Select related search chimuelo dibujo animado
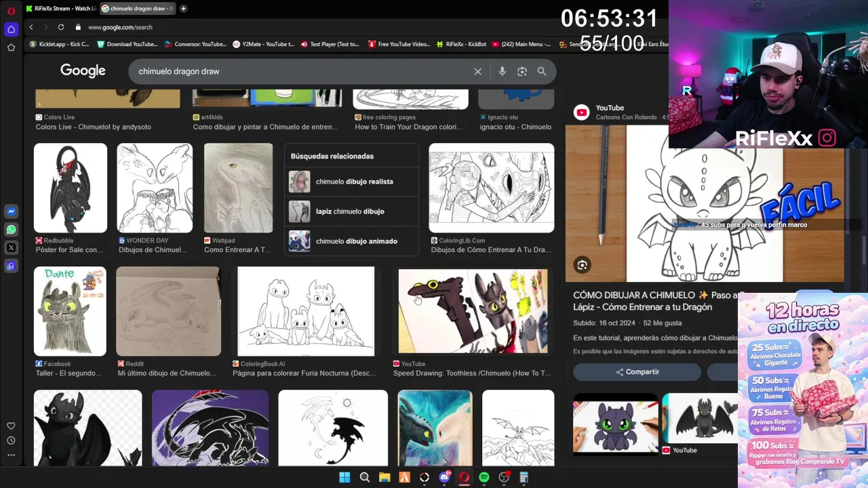This screenshot has width=868, height=488. [351, 241]
